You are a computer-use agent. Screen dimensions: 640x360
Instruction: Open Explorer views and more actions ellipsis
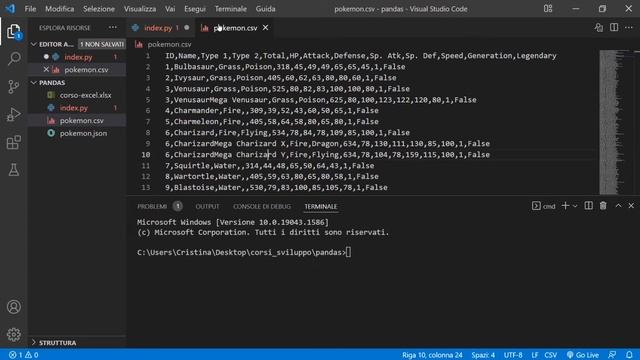coord(113,28)
